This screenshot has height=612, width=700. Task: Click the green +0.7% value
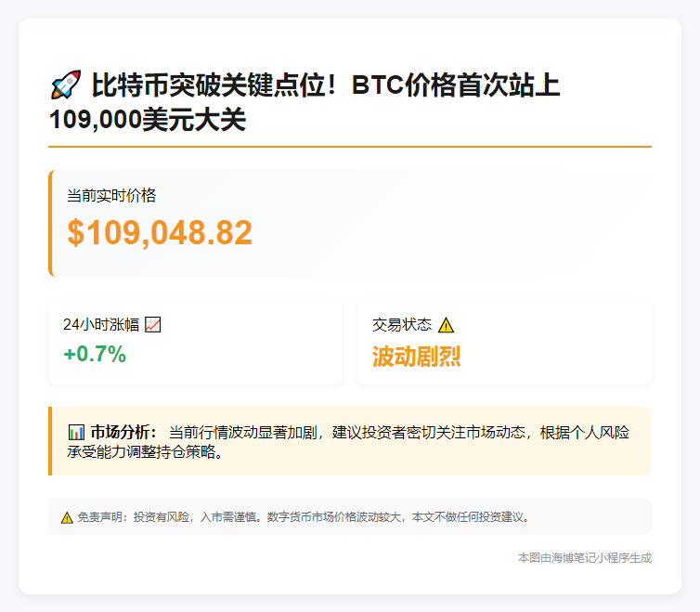click(95, 354)
